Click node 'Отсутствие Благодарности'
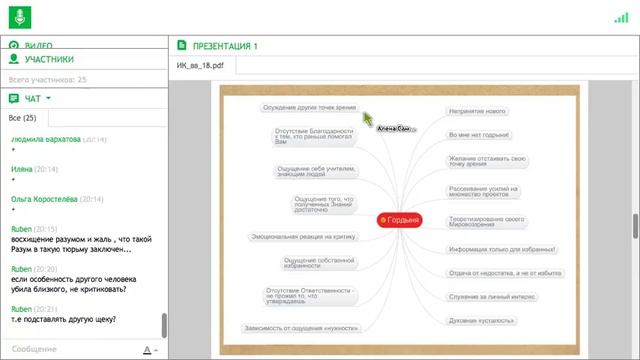The width and height of the screenshot is (640, 360). [x=314, y=136]
